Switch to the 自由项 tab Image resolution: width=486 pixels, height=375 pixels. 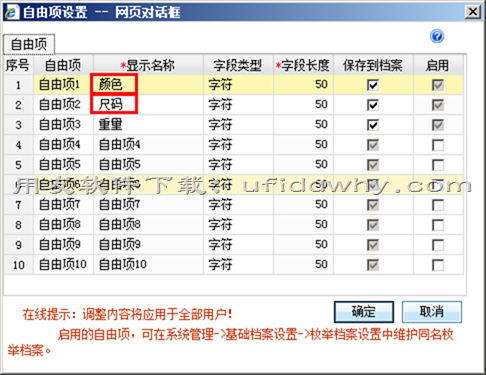tap(29, 44)
